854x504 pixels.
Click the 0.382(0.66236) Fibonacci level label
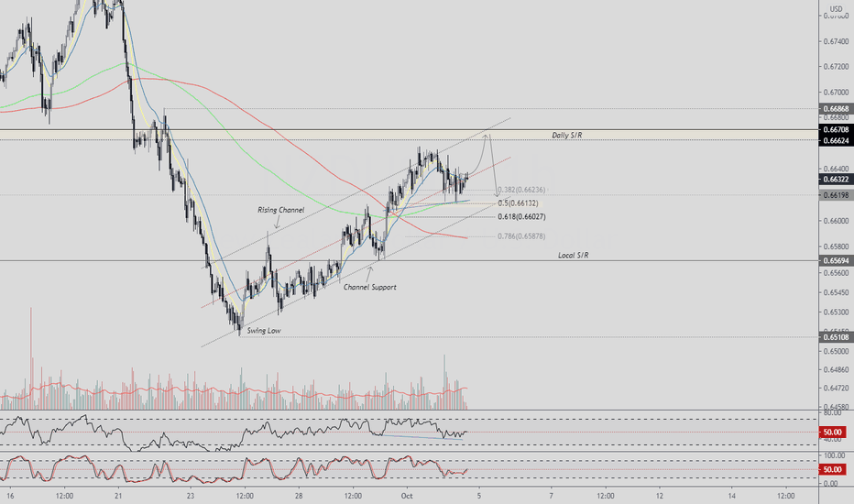click(x=521, y=190)
